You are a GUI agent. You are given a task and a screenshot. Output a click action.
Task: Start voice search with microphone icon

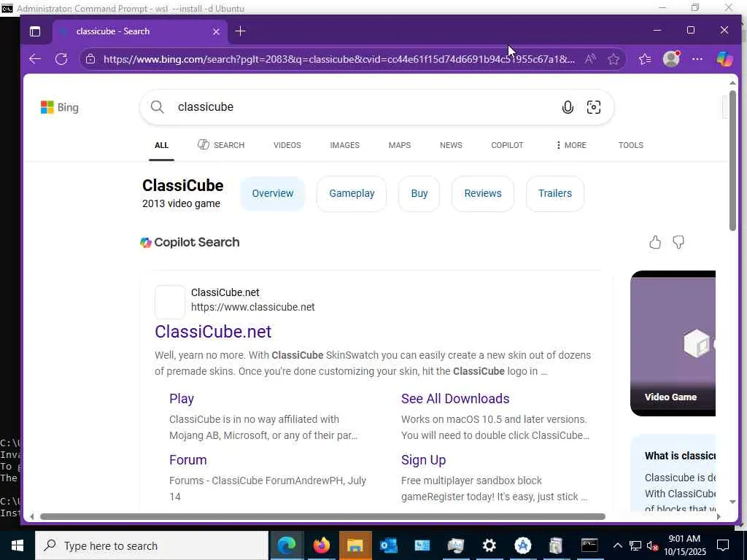click(x=568, y=107)
